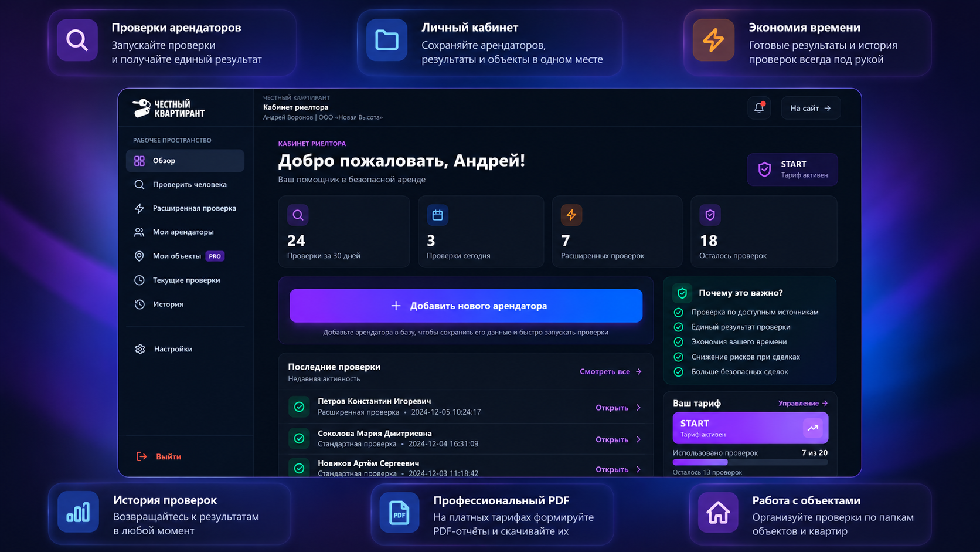Screen dimensions: 980x552
Task: Select Мои арендаторы in the sidebar
Action: (185, 232)
